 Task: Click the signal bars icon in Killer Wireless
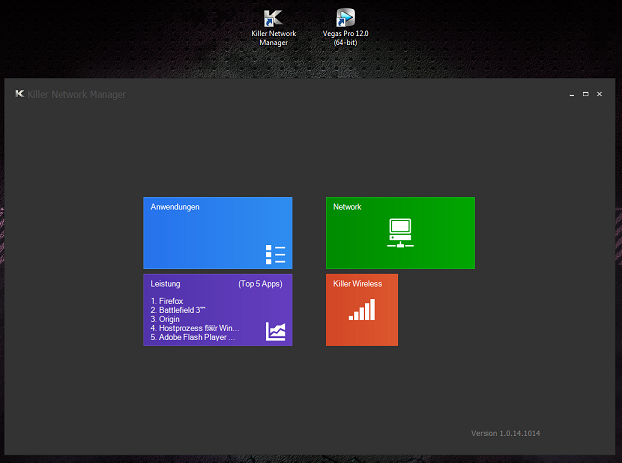click(x=362, y=309)
